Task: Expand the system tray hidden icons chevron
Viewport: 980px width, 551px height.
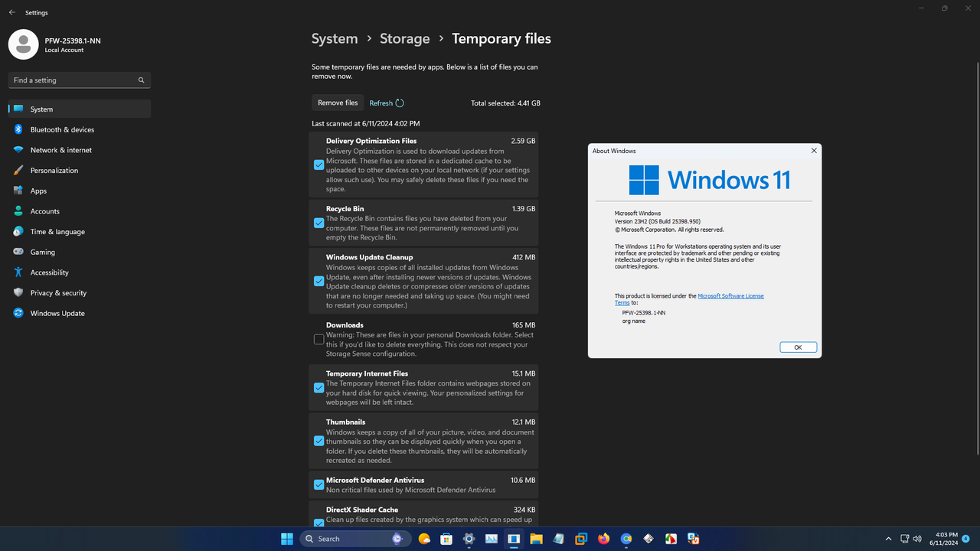Action: [888, 539]
